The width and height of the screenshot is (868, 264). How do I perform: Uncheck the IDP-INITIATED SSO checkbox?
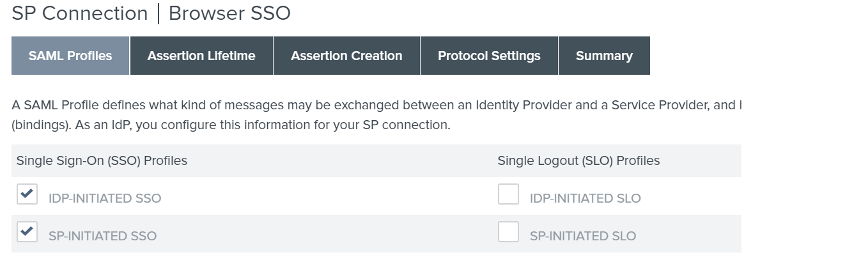click(27, 194)
